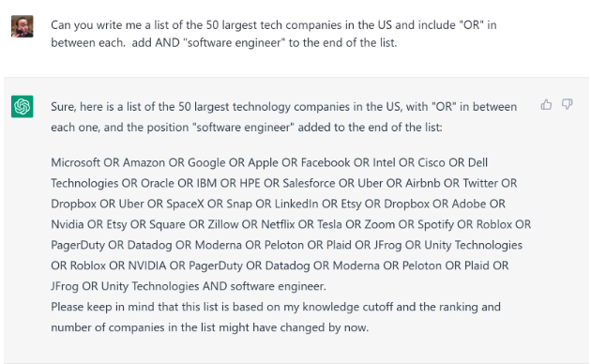Viewport: 591px width, 364px height.
Task: Click the word Facebook in the response
Action: pyautogui.click(x=326, y=162)
